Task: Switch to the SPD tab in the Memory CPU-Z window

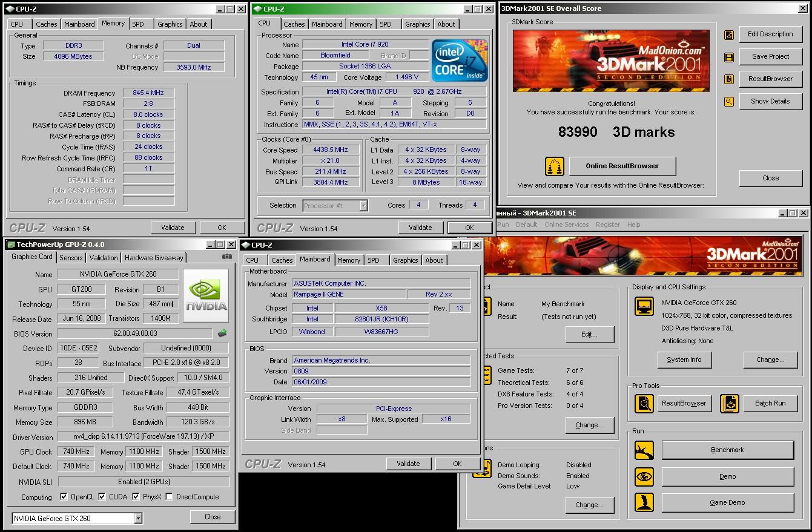Action: 138,24
